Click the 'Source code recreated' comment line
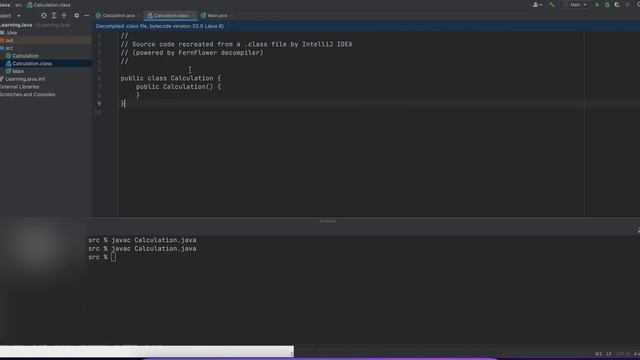 pyautogui.click(x=236, y=44)
